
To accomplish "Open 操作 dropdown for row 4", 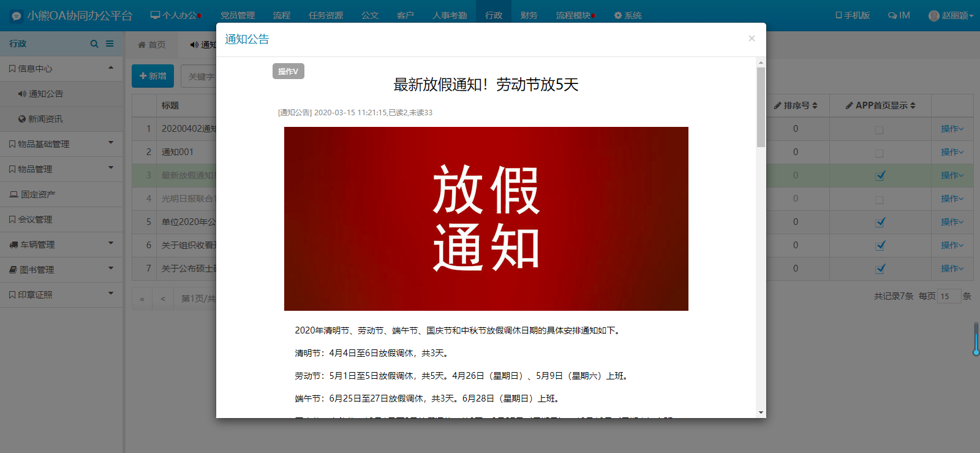I will 952,199.
